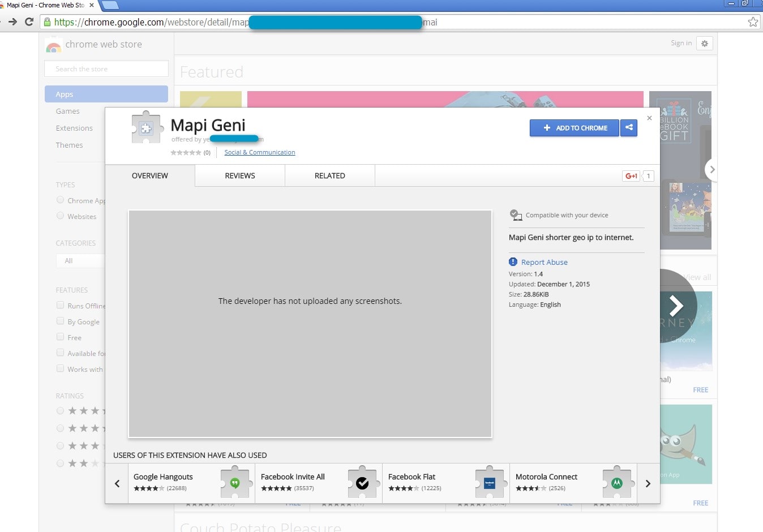Viewport: 763px width, 532px height.
Task: Click the Report Abuse exclamation icon
Action: (513, 262)
